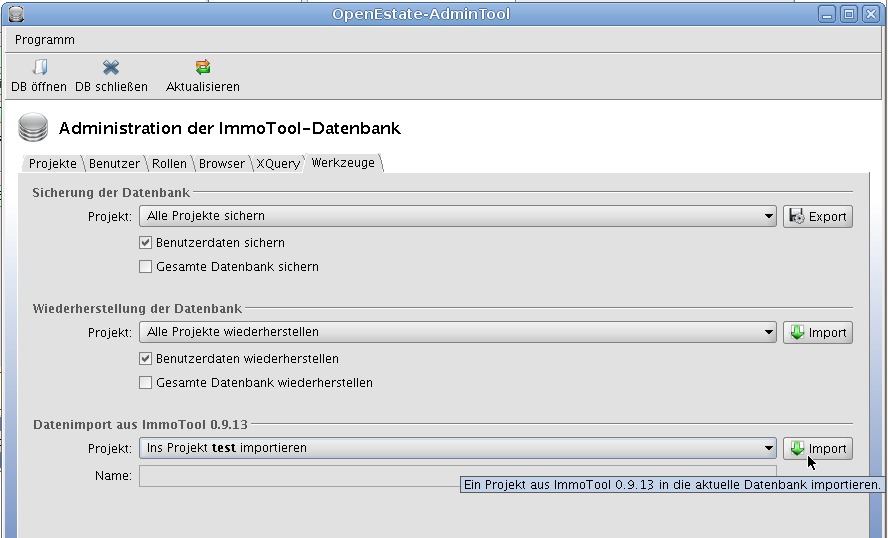888x538 pixels.
Task: Click the Aktualisieren refresh icon
Action: [203, 68]
